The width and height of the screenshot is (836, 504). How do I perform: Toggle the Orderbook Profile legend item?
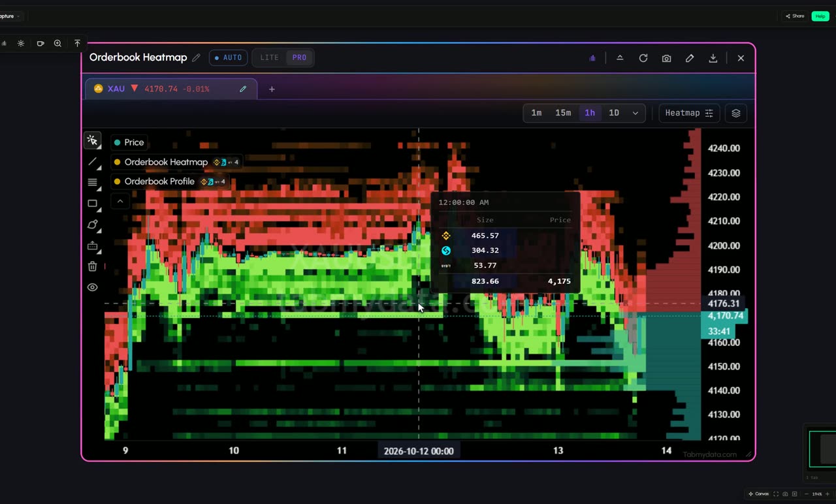pos(170,181)
